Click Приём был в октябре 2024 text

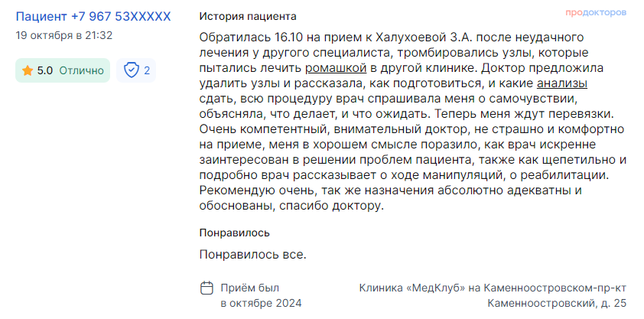coord(262,295)
